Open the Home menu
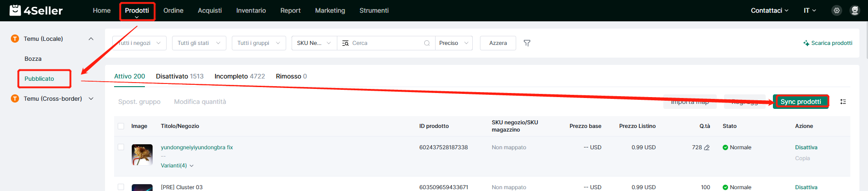This screenshot has height=191, width=868. pos(101,10)
